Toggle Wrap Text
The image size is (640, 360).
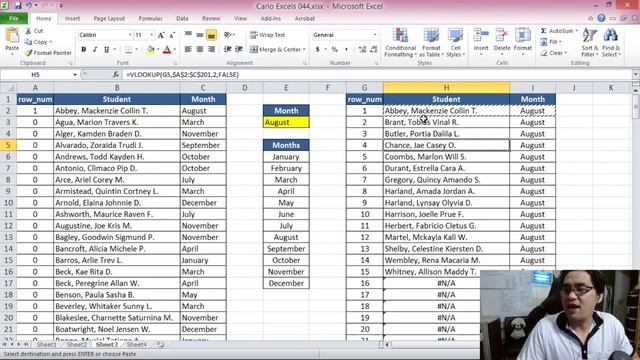[267, 35]
